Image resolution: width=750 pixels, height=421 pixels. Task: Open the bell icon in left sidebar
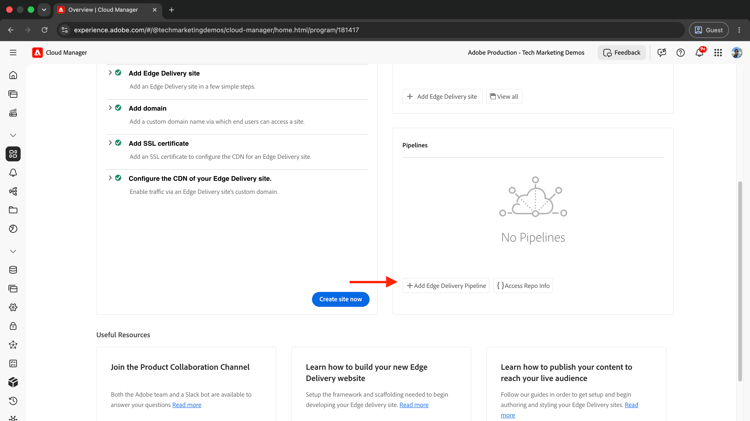[x=13, y=173]
